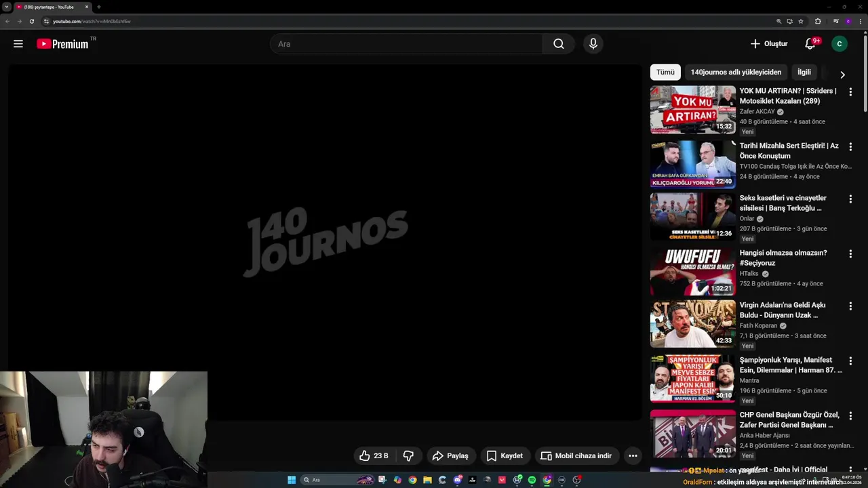Open a new browser tab
The height and width of the screenshot is (488, 868).
click(x=98, y=7)
